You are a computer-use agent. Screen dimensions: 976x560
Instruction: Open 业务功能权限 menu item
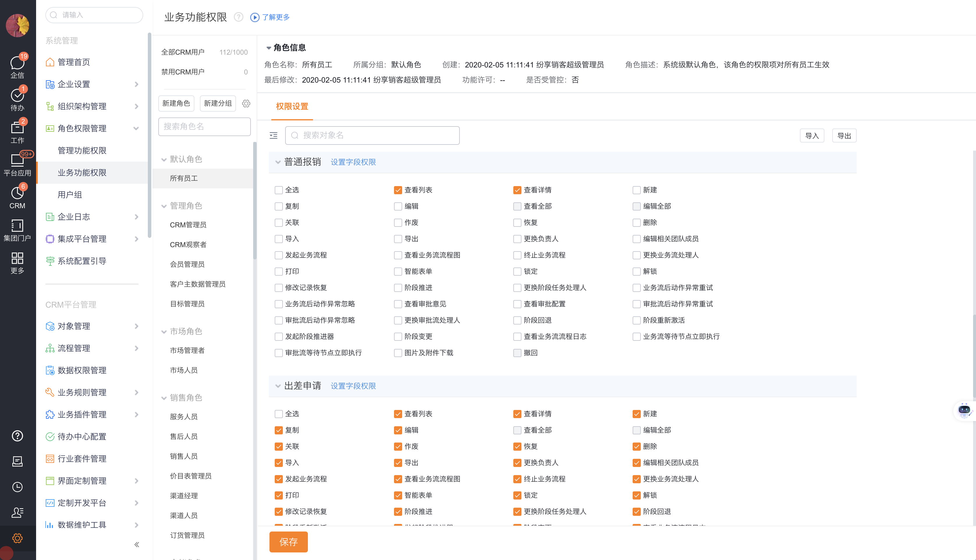click(x=82, y=173)
